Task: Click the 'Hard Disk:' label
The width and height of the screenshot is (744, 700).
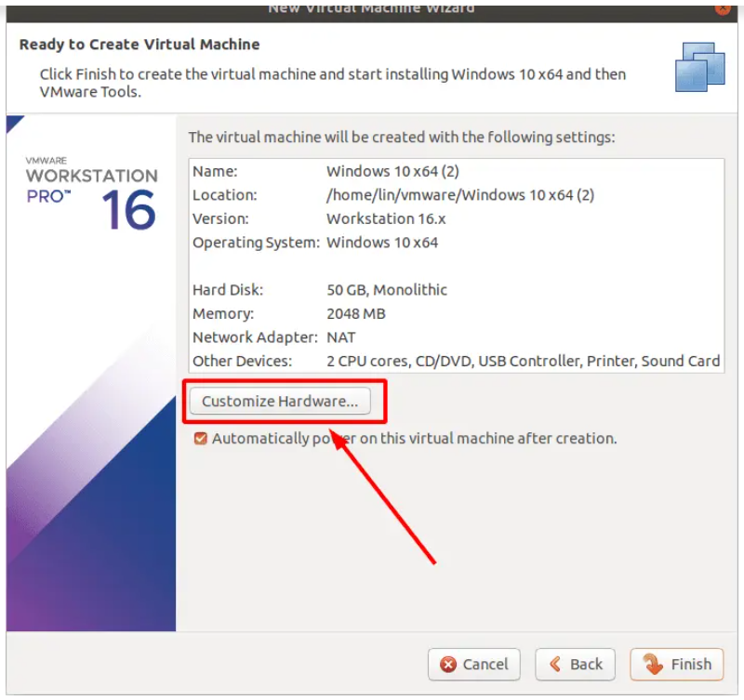Action: 228,290
